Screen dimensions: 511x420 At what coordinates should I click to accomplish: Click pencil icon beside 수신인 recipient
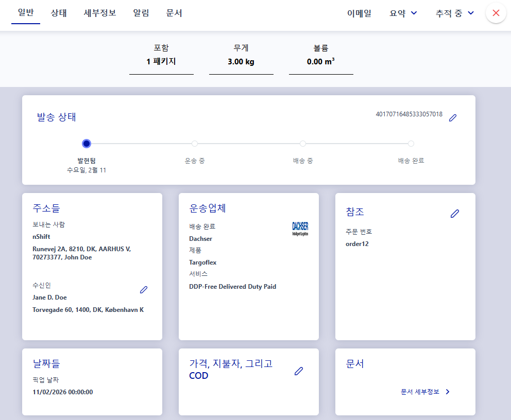point(144,290)
